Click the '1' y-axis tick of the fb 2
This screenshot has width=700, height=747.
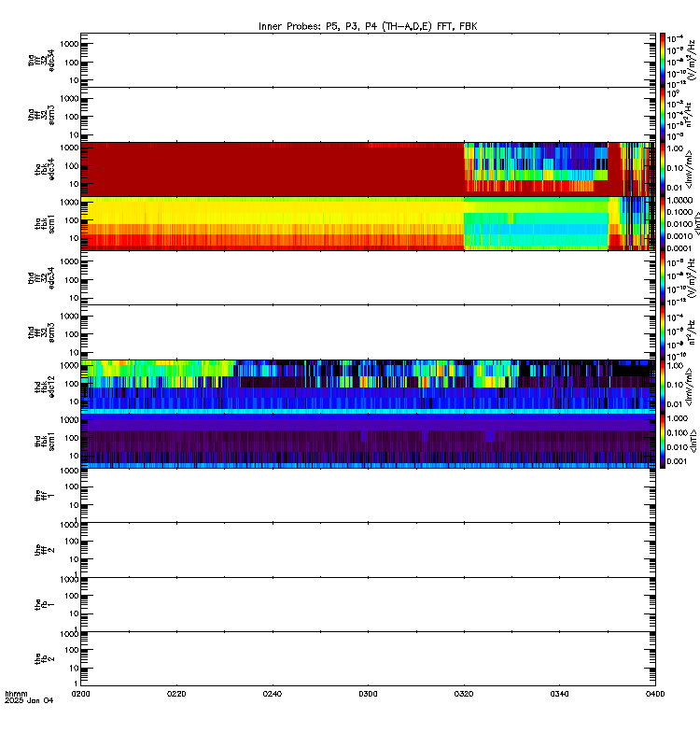[x=76, y=684]
